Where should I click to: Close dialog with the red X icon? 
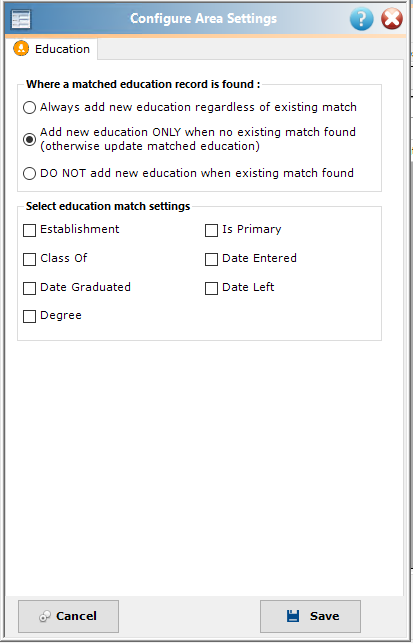click(392, 19)
